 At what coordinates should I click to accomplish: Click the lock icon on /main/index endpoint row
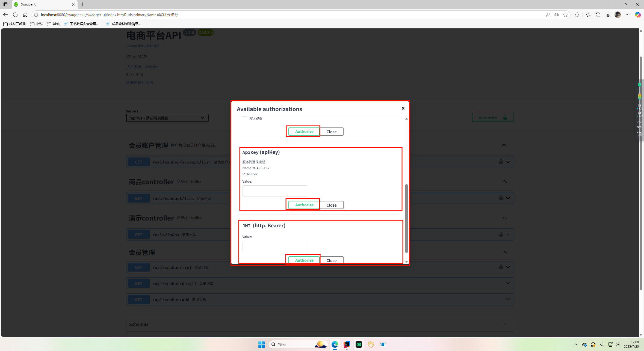coord(501,234)
